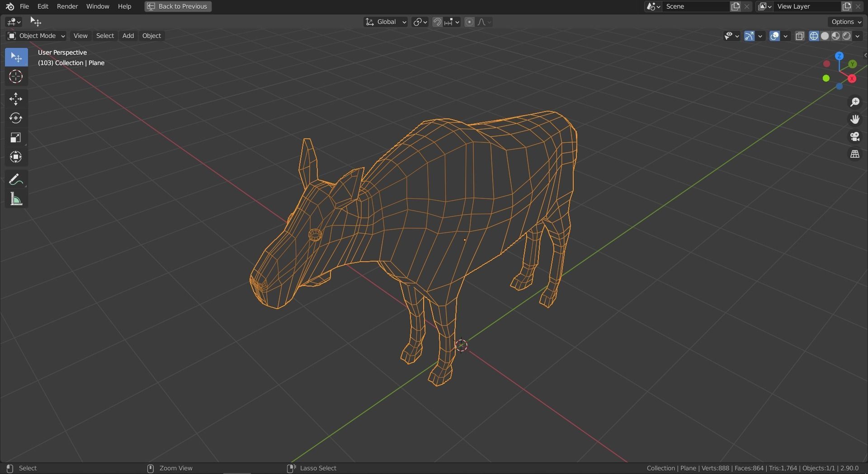
Task: Open the Window menu
Action: click(98, 6)
